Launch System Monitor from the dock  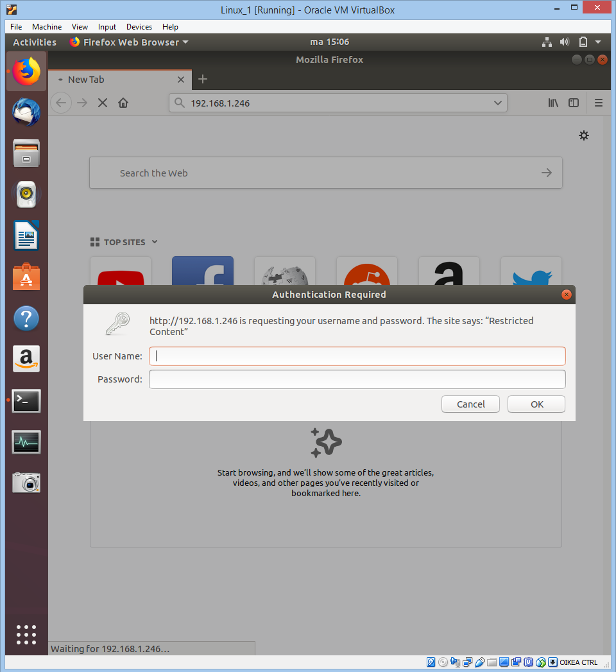tap(26, 442)
